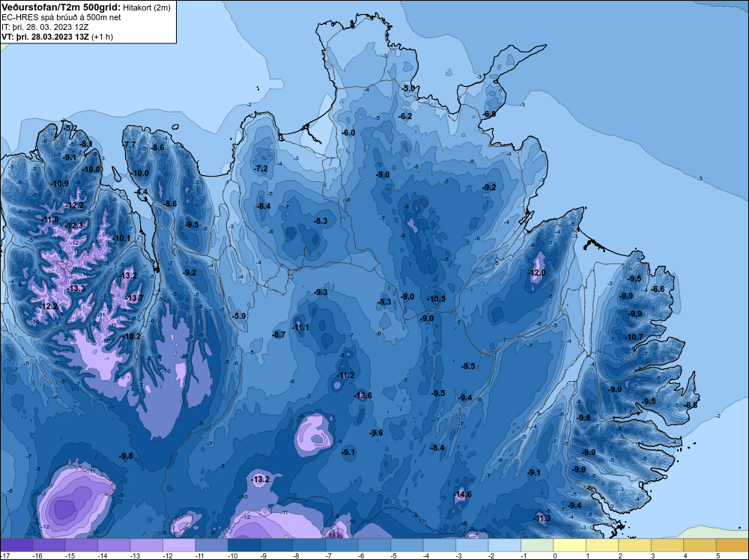Click the -13.6 temperature label
This screenshot has height=560, width=749.
pos(363,395)
